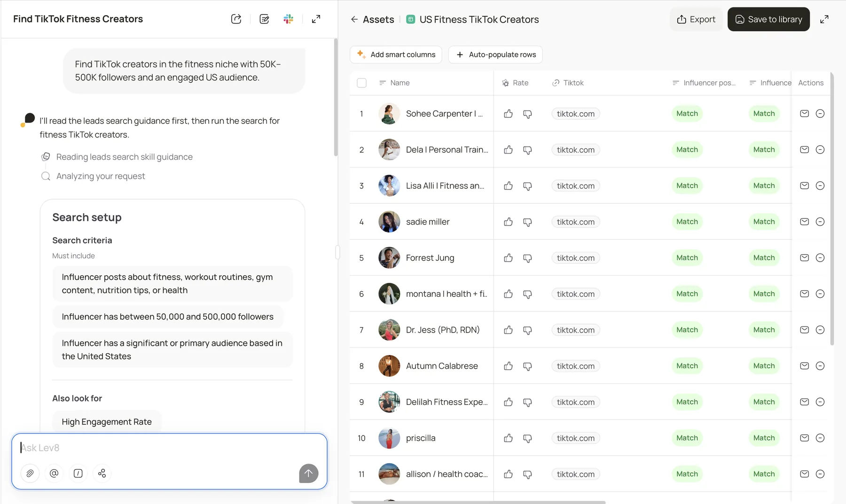Focus the Ask Lev8 input field
846x504 pixels.
click(169, 448)
